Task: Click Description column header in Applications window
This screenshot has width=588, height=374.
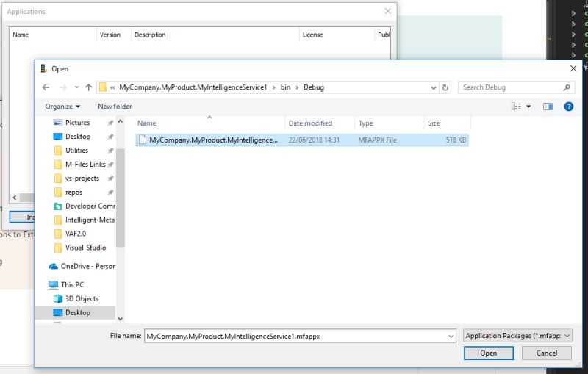Action: 150,35
